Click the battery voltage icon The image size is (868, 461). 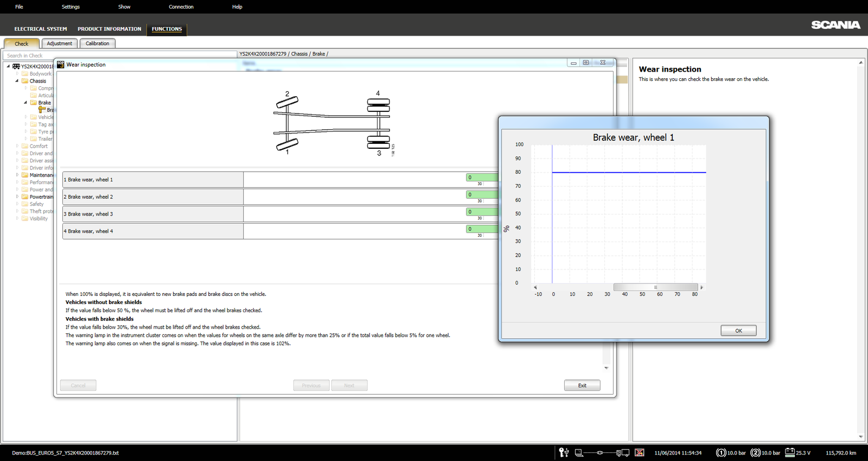tap(790, 452)
